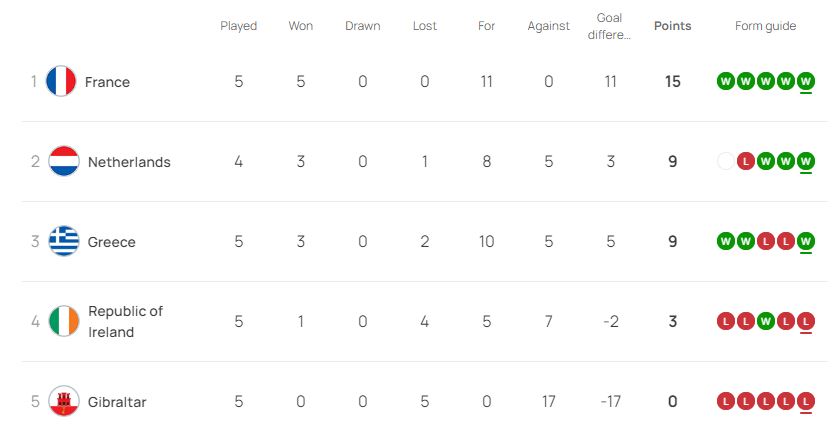Screen dimensions: 833x433
Task: Click the Gibraltar flag icon
Action: [x=64, y=401]
